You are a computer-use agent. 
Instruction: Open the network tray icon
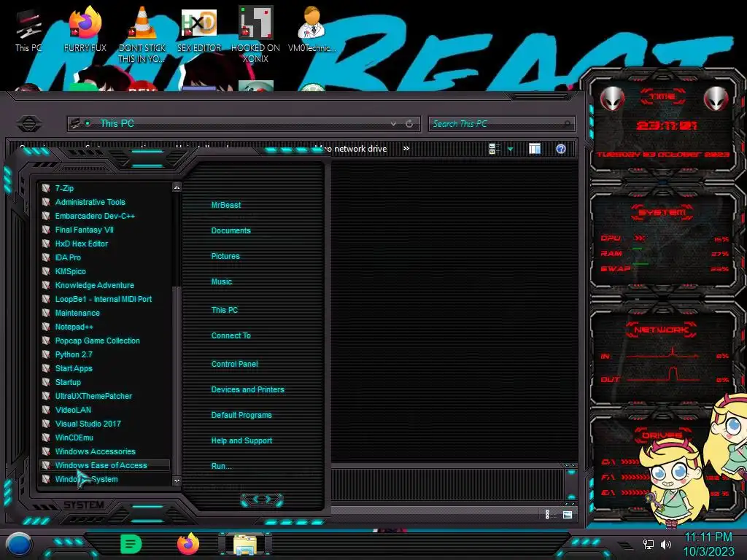point(648,544)
